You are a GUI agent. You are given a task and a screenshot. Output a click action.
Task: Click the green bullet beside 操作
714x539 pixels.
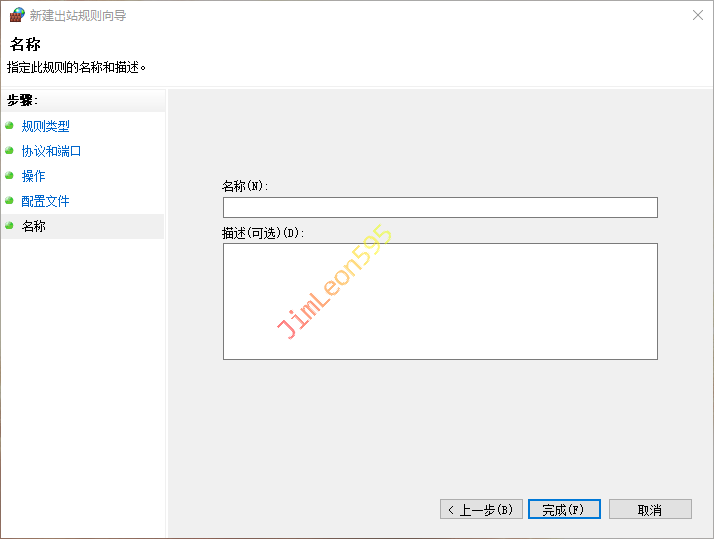click(x=9, y=176)
